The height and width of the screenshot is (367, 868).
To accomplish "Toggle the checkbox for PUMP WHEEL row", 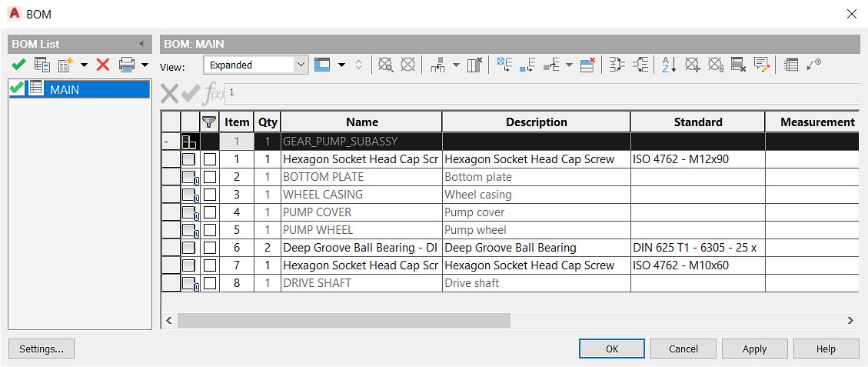I will point(210,230).
